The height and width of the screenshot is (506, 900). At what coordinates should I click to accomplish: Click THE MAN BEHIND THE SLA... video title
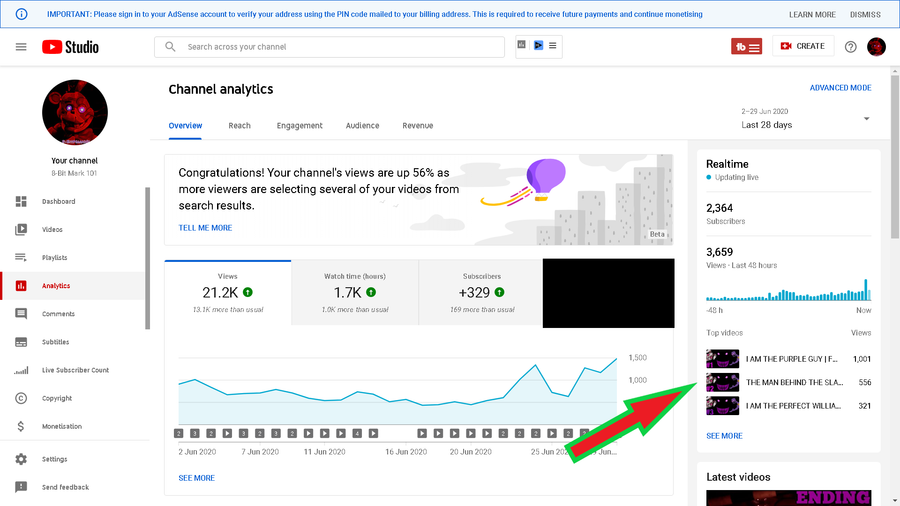click(794, 382)
